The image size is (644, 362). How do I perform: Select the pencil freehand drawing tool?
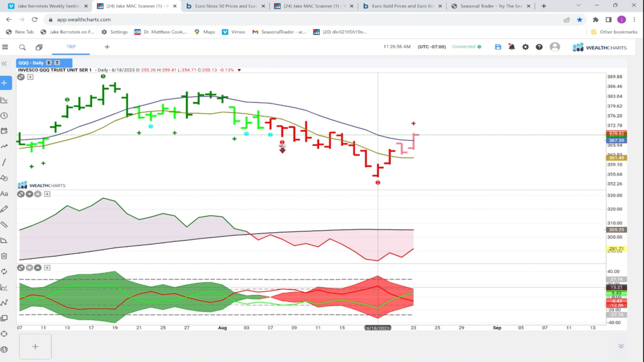click(4, 209)
